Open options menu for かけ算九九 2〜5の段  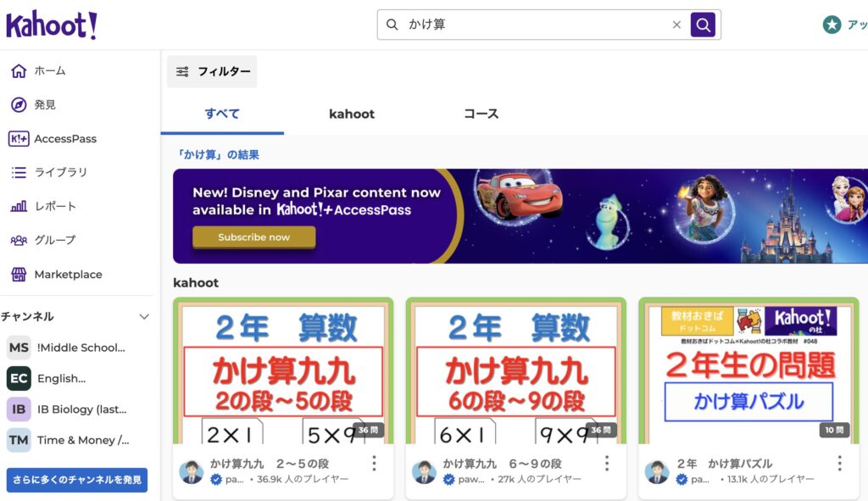point(374,464)
